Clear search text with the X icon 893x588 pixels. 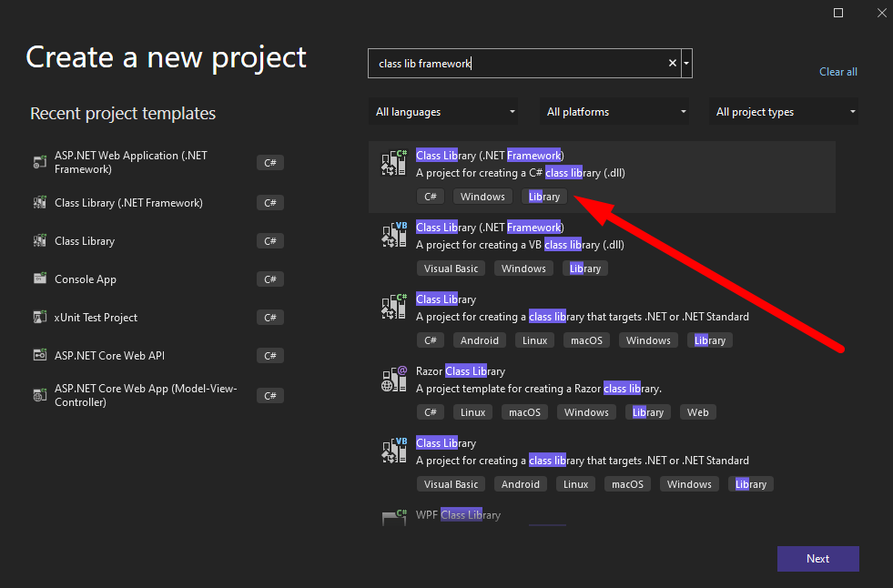click(x=673, y=64)
